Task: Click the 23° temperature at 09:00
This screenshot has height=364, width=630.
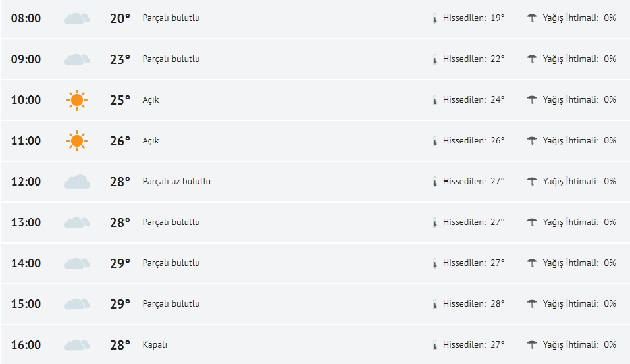Action: point(120,59)
